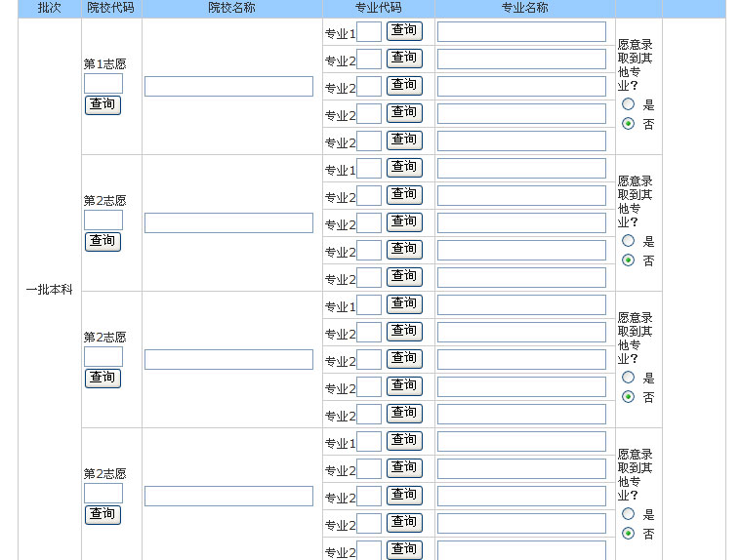Focus 专业1 code box in last 第2志愿

point(369,442)
